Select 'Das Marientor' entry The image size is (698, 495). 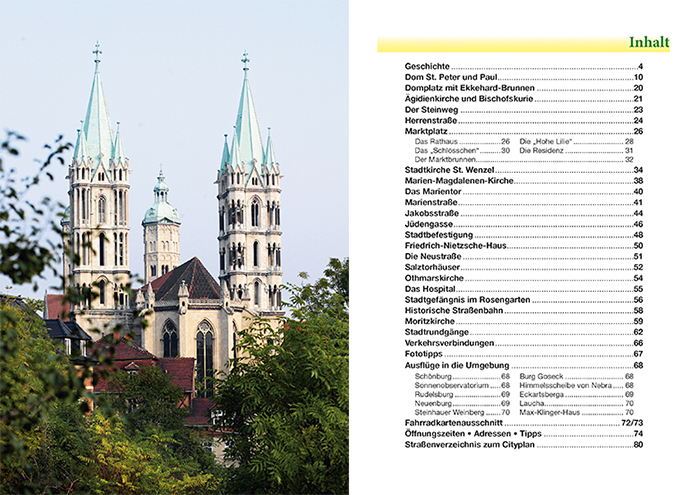click(524, 191)
